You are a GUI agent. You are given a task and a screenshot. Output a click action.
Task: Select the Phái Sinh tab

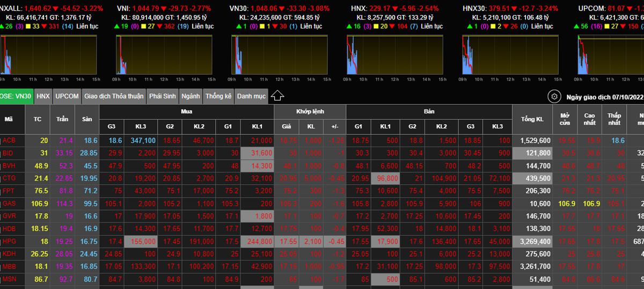[163, 96]
